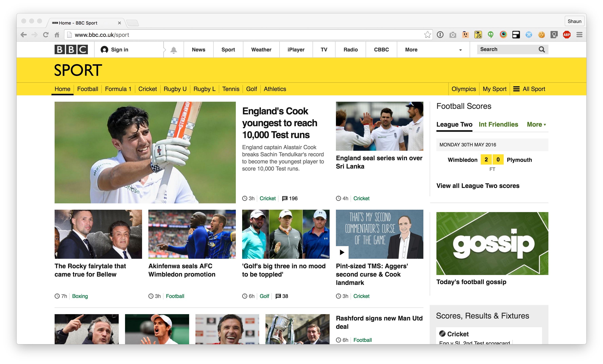
Task: Close the BBC Sport browser tab
Action: [119, 23]
